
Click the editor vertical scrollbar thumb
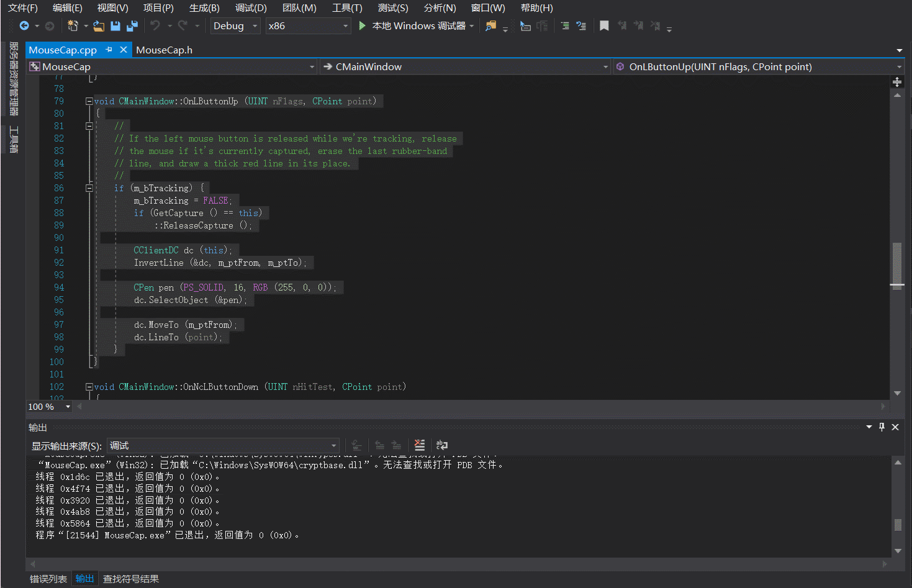[897, 264]
